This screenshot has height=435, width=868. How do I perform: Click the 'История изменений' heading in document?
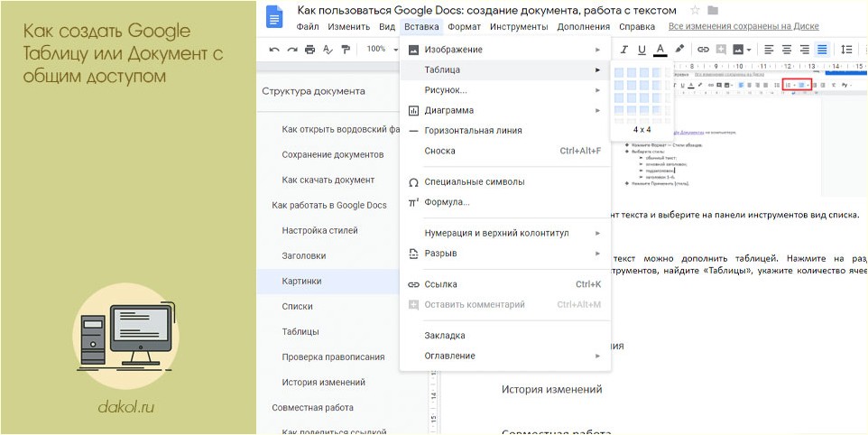pos(552,389)
